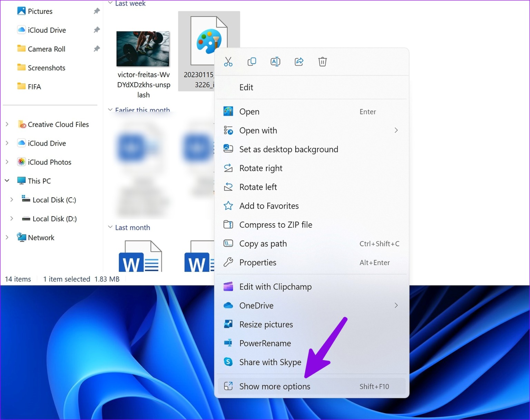
Task: Expand the OneDrive submenu arrow
Action: 396,305
